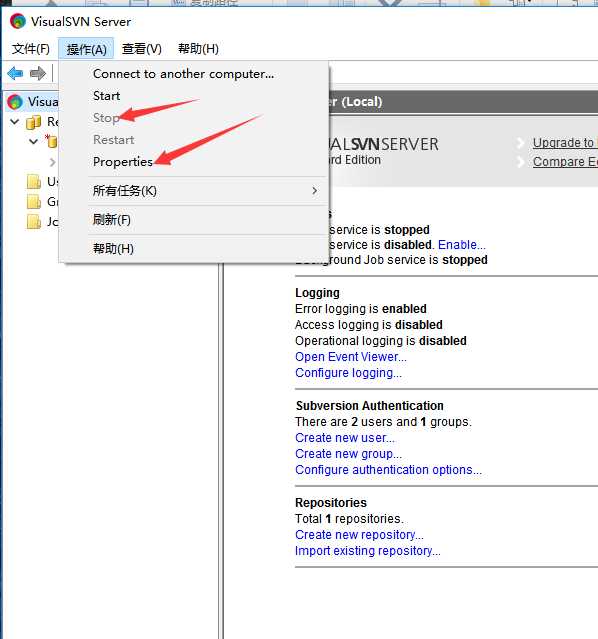Click Create new group... link
The height and width of the screenshot is (639, 598).
click(348, 454)
